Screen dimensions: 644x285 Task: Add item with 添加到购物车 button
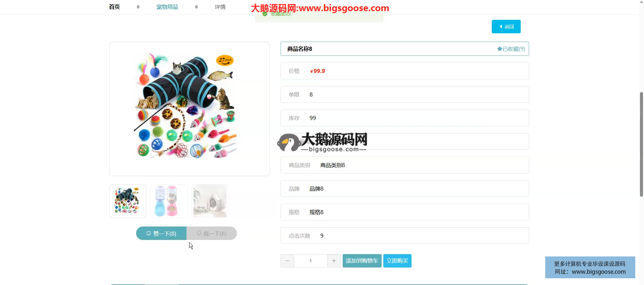[362, 261]
